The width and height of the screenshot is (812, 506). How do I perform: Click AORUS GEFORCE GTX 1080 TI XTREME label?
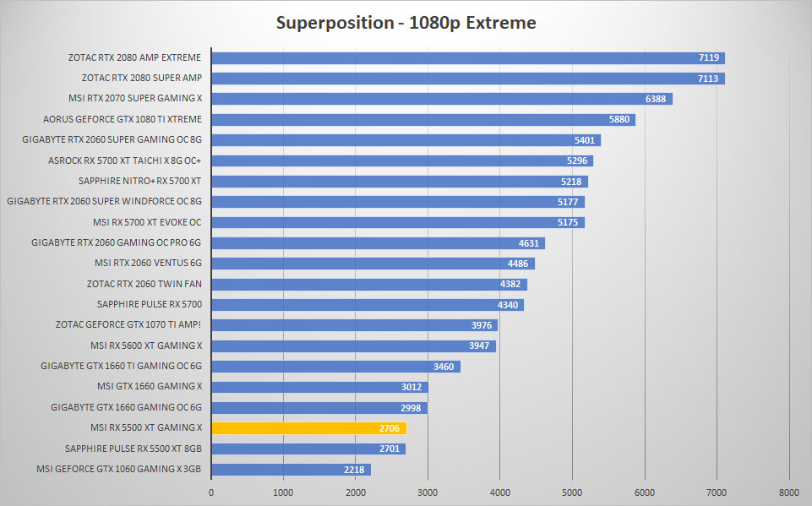pos(123,119)
